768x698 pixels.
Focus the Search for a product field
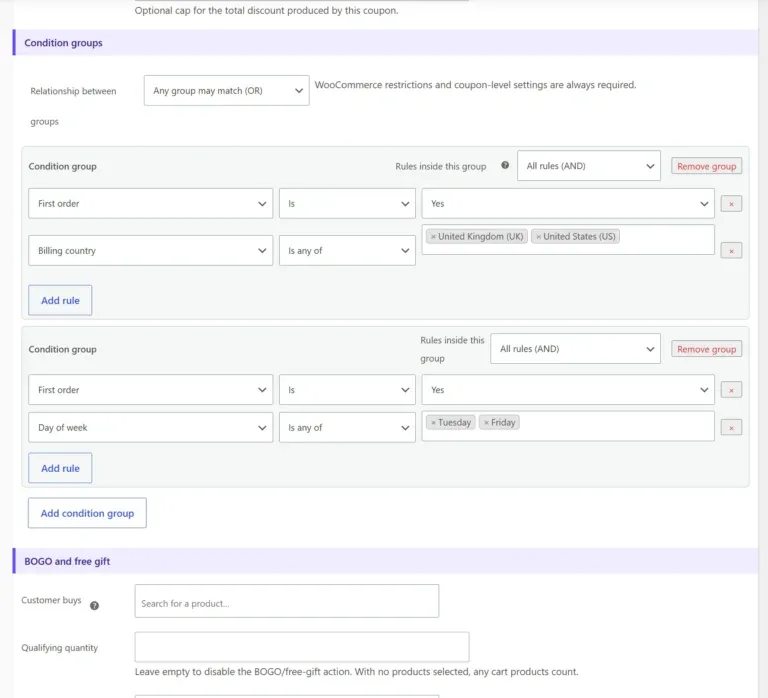click(x=287, y=601)
